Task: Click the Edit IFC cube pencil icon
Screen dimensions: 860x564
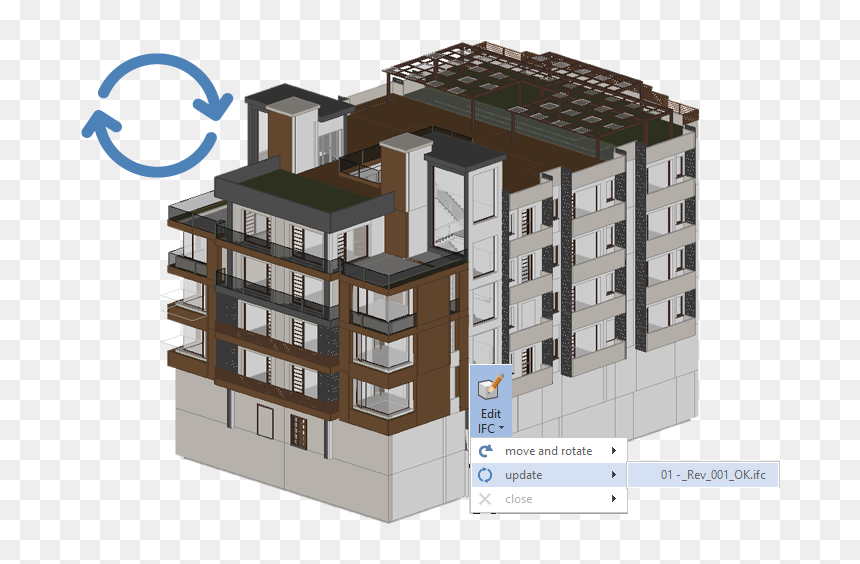Action: pos(491,387)
